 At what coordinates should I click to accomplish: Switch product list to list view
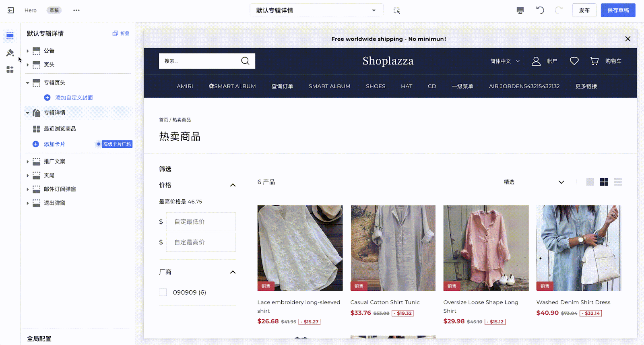618,182
